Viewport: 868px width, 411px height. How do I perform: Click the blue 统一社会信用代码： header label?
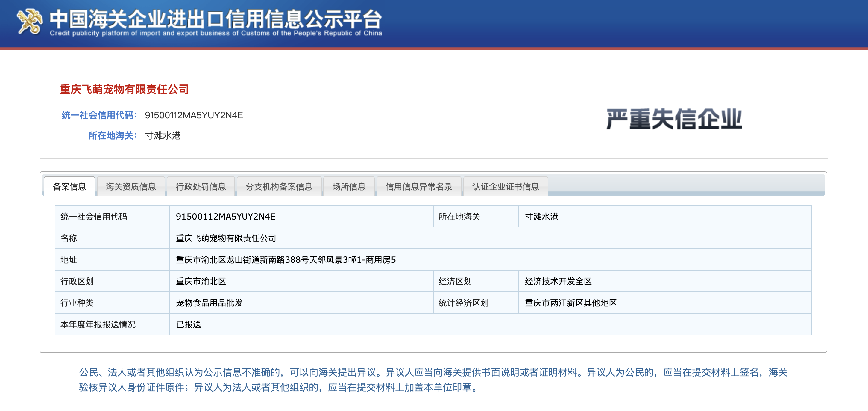[100, 115]
